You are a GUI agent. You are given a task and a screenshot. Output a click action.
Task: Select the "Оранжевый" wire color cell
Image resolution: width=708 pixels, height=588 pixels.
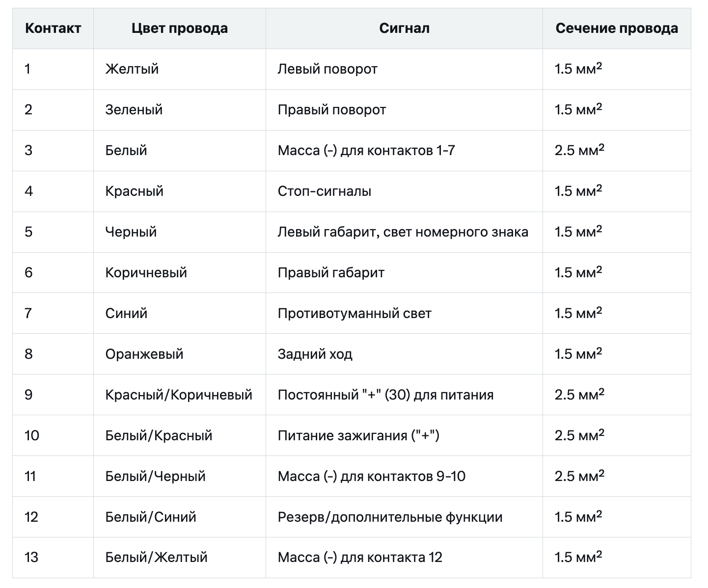click(x=180, y=354)
